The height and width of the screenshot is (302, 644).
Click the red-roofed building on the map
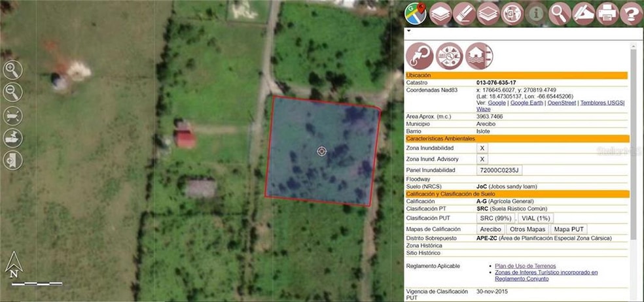185,137
